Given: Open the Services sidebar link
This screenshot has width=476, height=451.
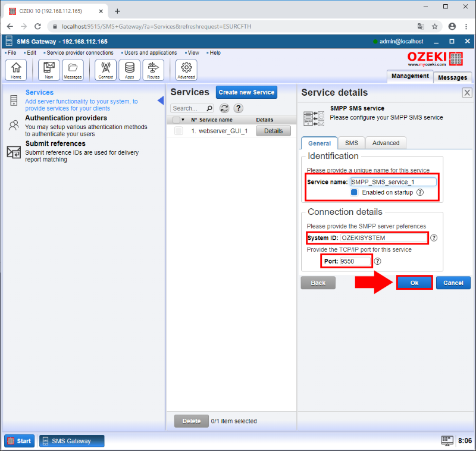Looking at the screenshot, I should pyautogui.click(x=39, y=92).
